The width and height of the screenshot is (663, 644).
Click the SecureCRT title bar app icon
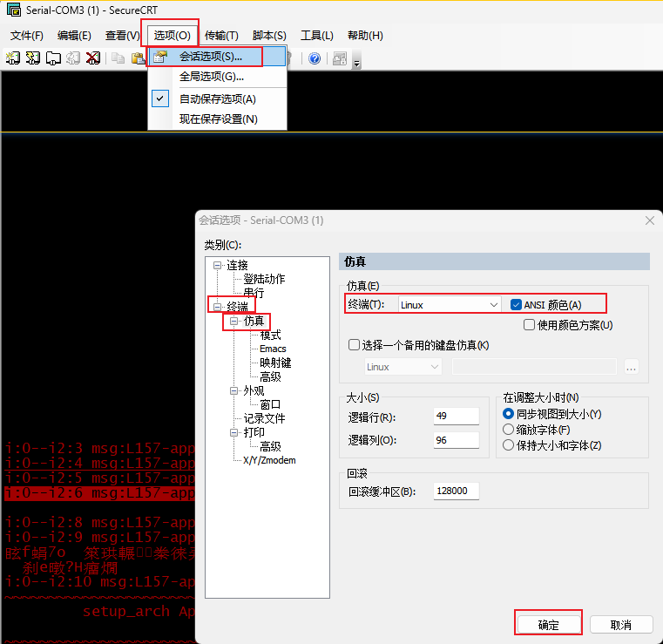14,10
